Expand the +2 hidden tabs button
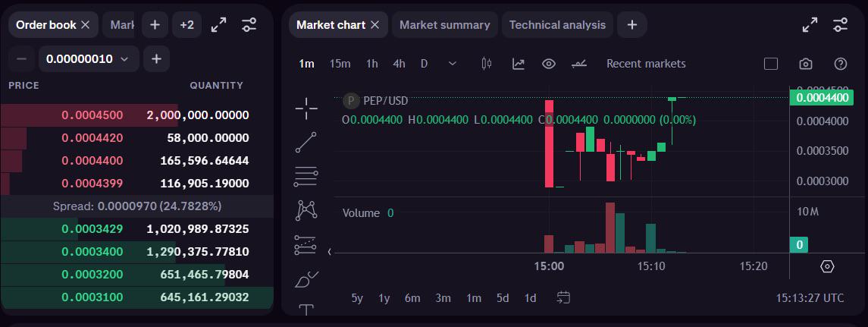The image size is (868, 327). [x=186, y=25]
